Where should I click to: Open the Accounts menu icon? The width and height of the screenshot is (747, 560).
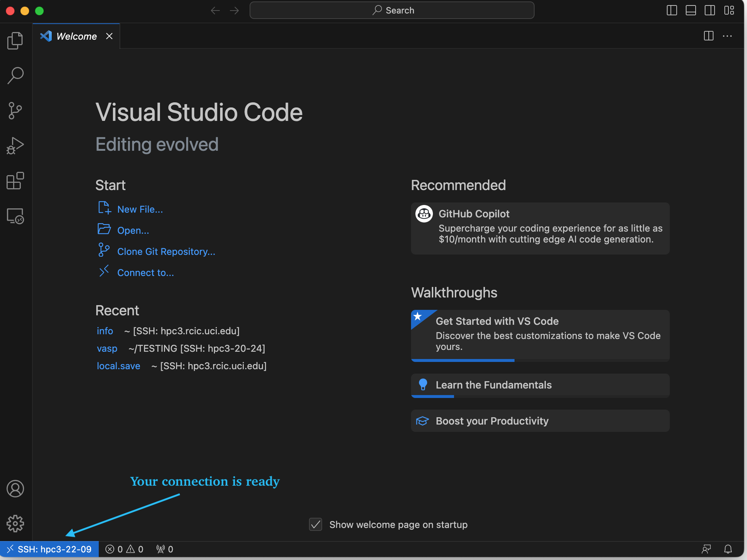15,489
